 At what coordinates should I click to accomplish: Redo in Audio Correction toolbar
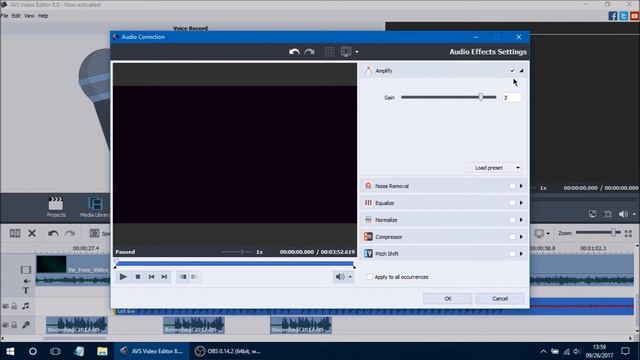coord(309,52)
